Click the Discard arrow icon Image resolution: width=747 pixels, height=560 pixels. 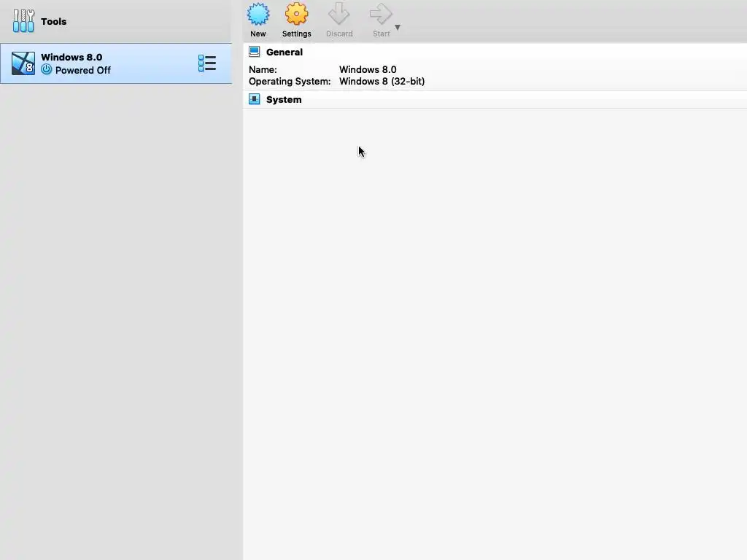339,15
